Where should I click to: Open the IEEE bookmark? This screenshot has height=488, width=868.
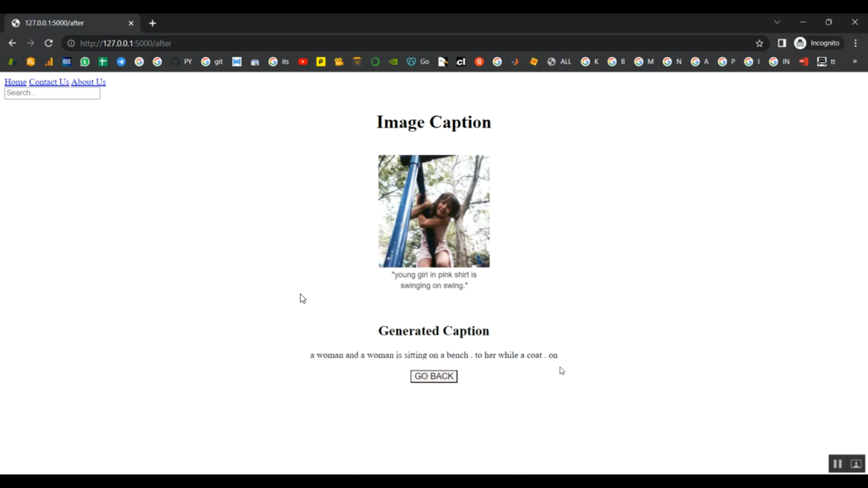click(x=67, y=62)
